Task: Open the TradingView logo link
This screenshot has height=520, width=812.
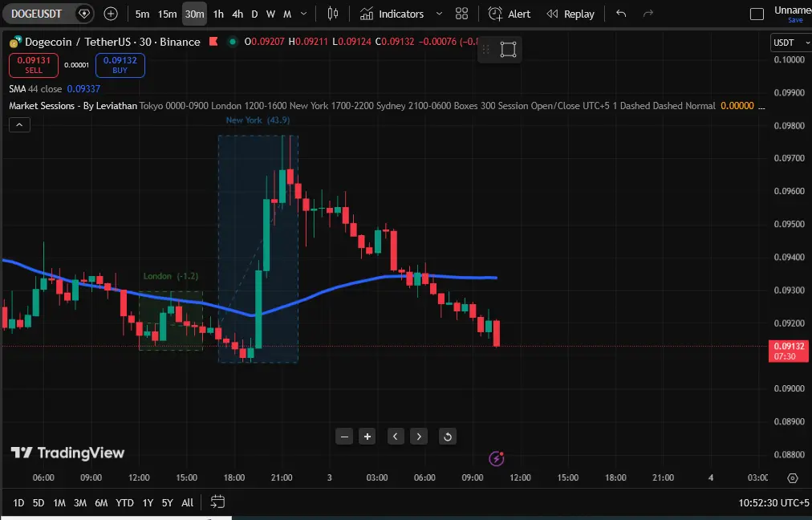Action: (68, 453)
